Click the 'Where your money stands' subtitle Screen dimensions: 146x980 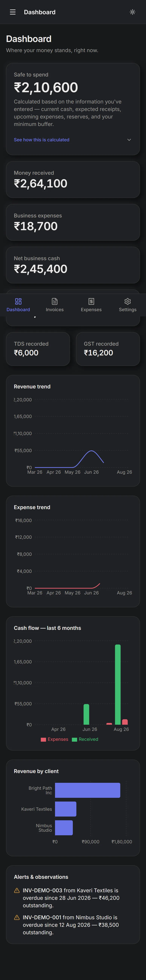coord(52,50)
